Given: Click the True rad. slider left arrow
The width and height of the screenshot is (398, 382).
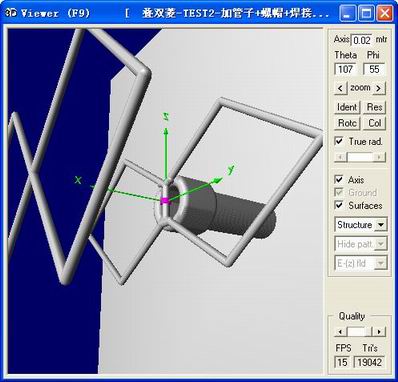Looking at the screenshot, I should [340, 157].
